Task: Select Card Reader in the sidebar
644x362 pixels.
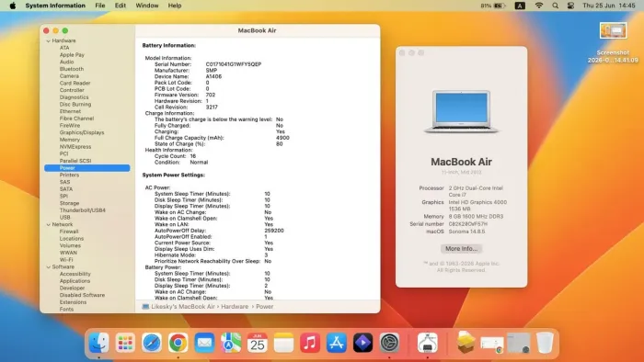Action: coord(75,84)
